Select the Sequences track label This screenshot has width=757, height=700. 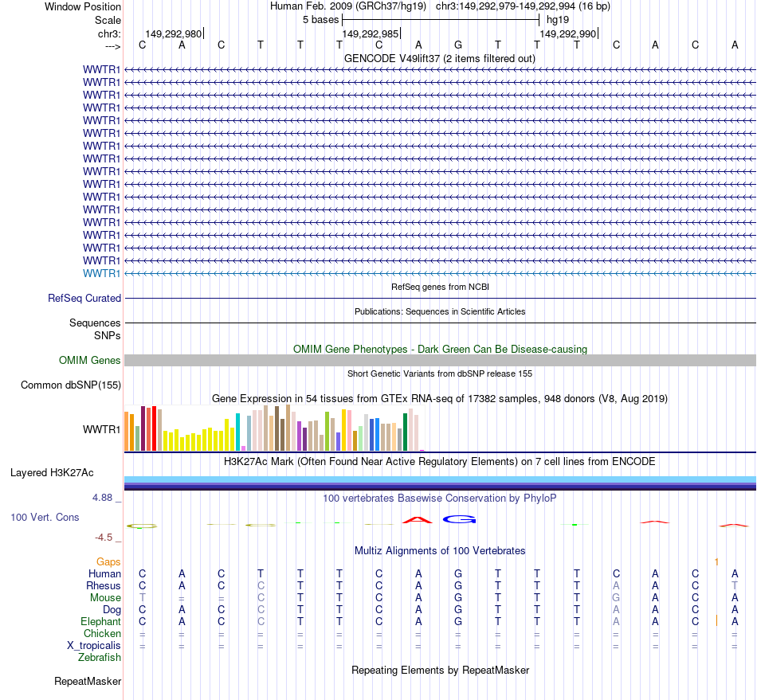95,323
